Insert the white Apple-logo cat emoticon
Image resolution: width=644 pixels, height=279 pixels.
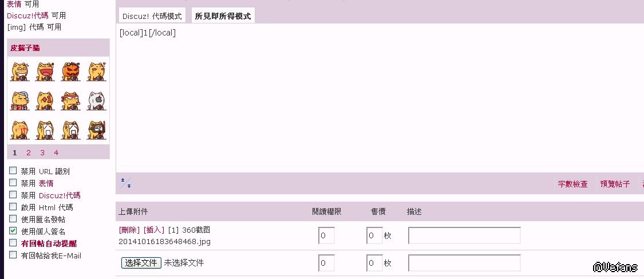pos(96,101)
